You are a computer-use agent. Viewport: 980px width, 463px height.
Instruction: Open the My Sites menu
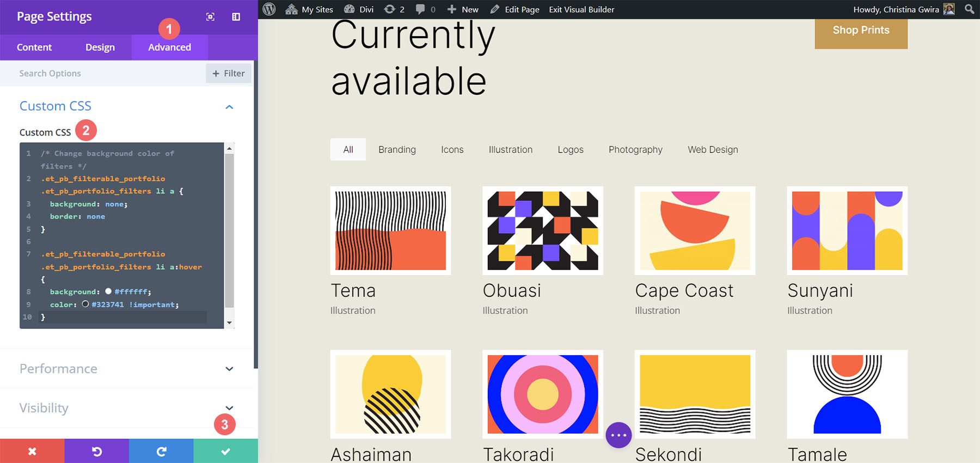(309, 9)
